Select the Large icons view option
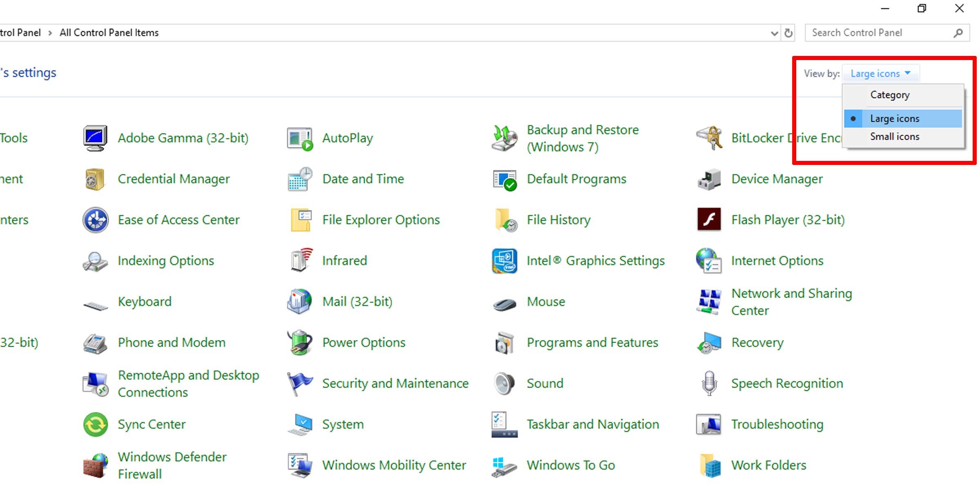The width and height of the screenshot is (980, 490). pos(894,118)
